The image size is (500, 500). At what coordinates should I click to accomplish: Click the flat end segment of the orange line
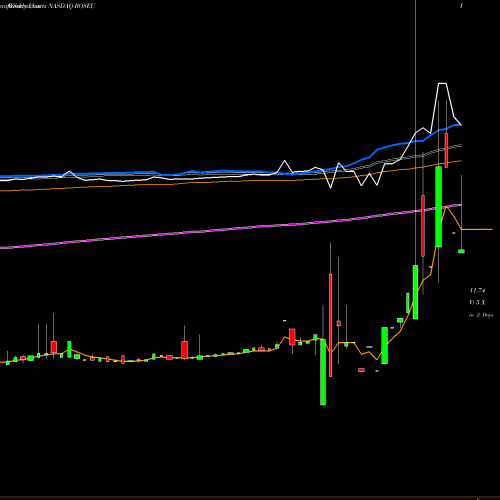pyautogui.click(x=477, y=229)
